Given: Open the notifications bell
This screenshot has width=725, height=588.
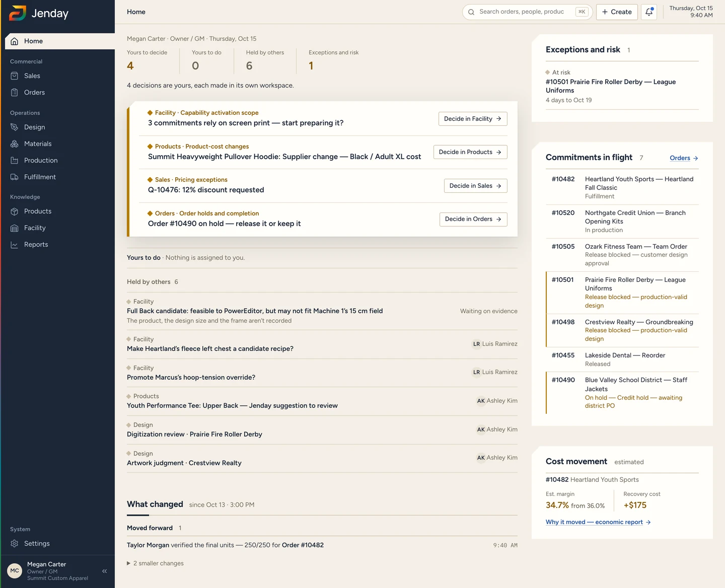Looking at the screenshot, I should pyautogui.click(x=649, y=12).
